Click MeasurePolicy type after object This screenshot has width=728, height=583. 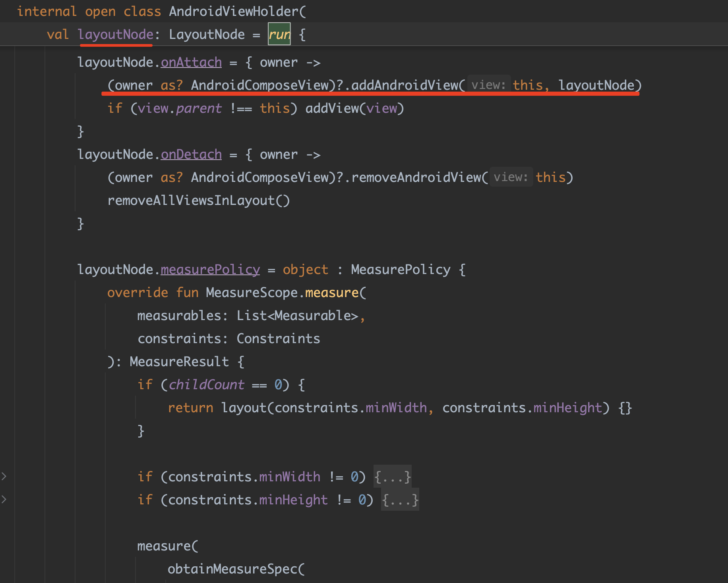pos(401,270)
